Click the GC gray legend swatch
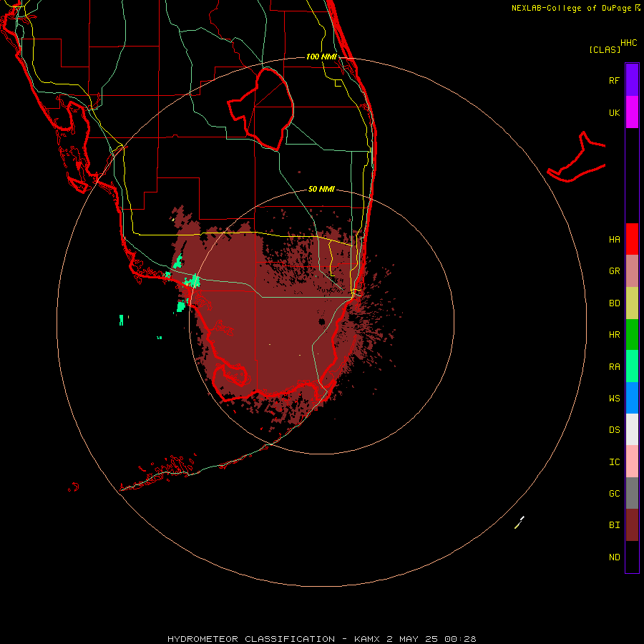This screenshot has width=644, height=644. 632,493
